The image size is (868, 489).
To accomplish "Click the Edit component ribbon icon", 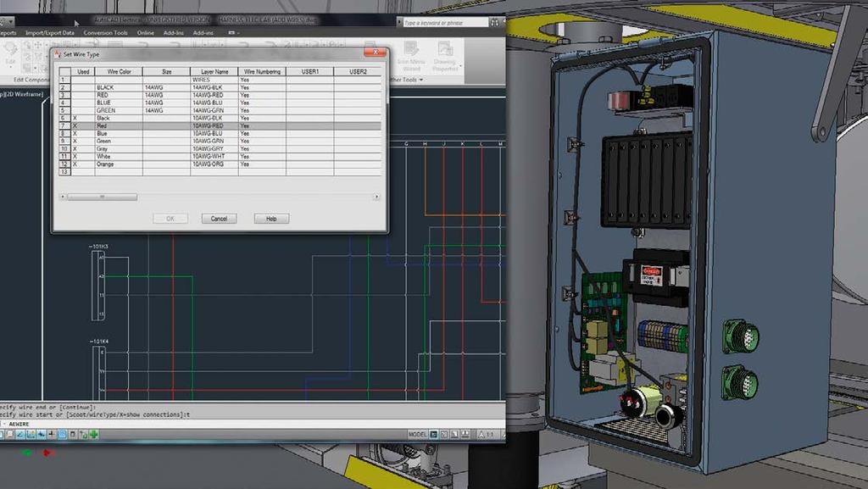I will point(10,55).
